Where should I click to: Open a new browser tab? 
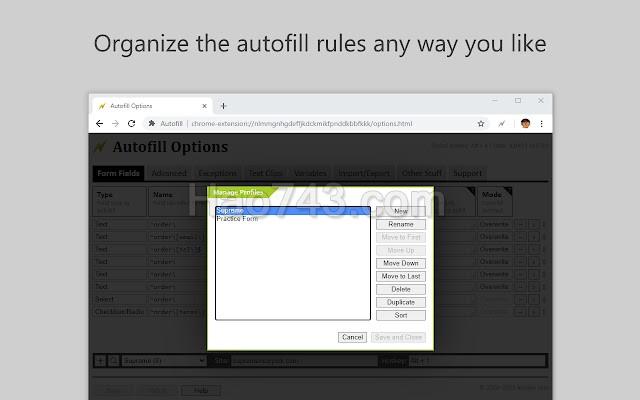pyautogui.click(x=223, y=106)
